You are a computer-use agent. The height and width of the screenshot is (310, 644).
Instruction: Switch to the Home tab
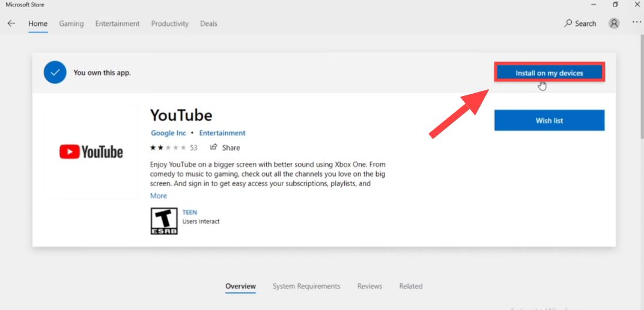click(38, 24)
